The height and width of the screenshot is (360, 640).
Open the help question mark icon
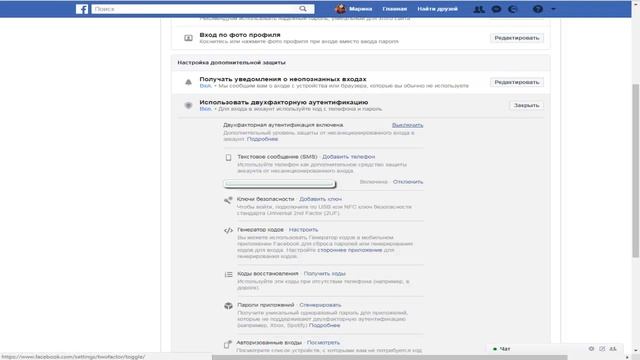click(x=538, y=9)
